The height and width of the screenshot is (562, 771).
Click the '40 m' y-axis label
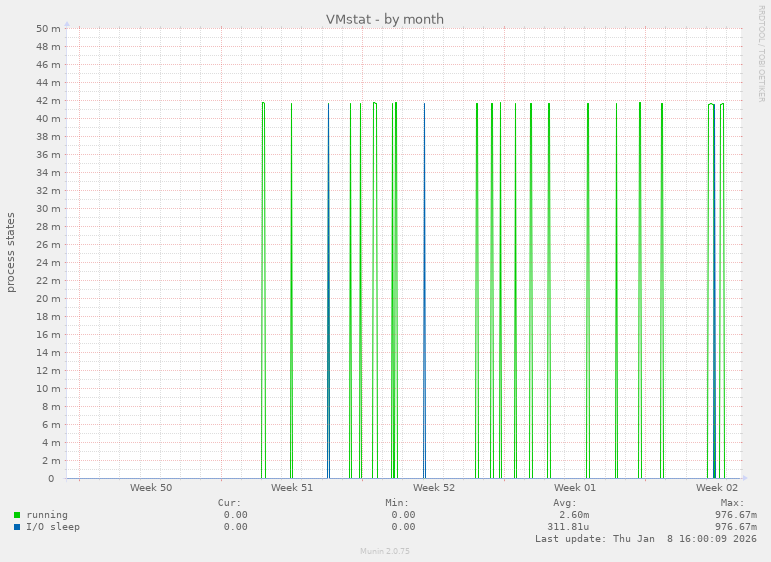(48, 118)
